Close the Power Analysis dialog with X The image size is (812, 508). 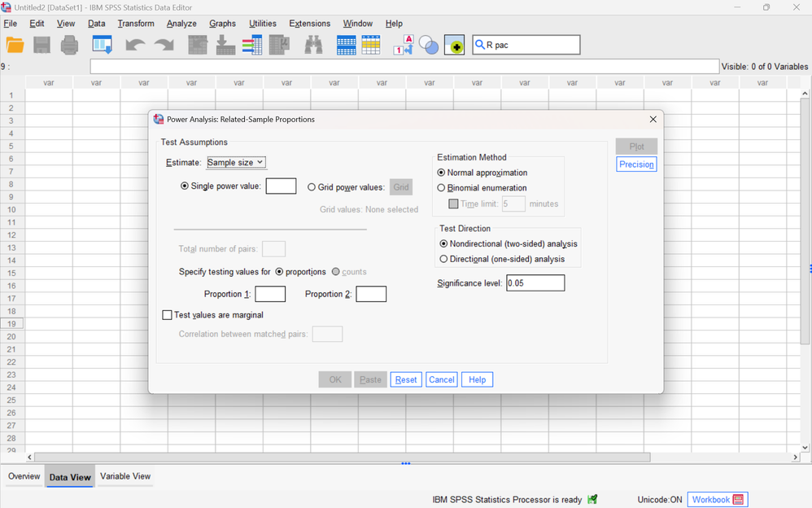653,119
